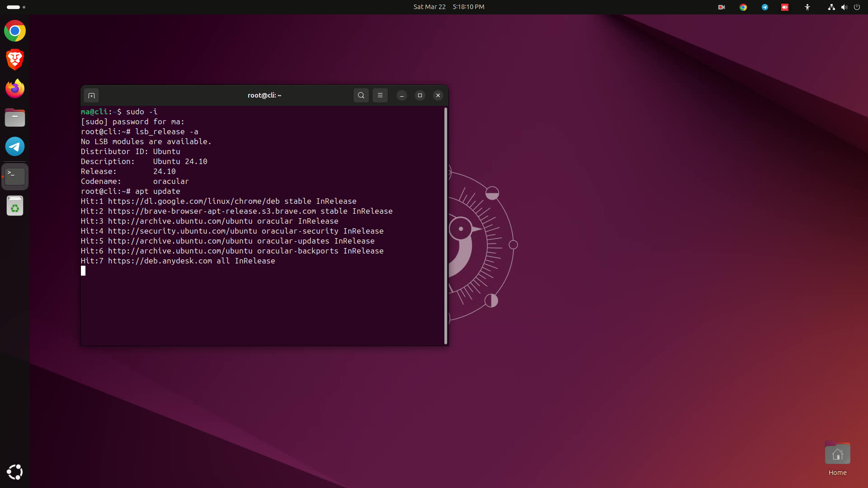Screen dimensions: 868x488
Task: Open Telegram from the dock
Action: [x=14, y=146]
